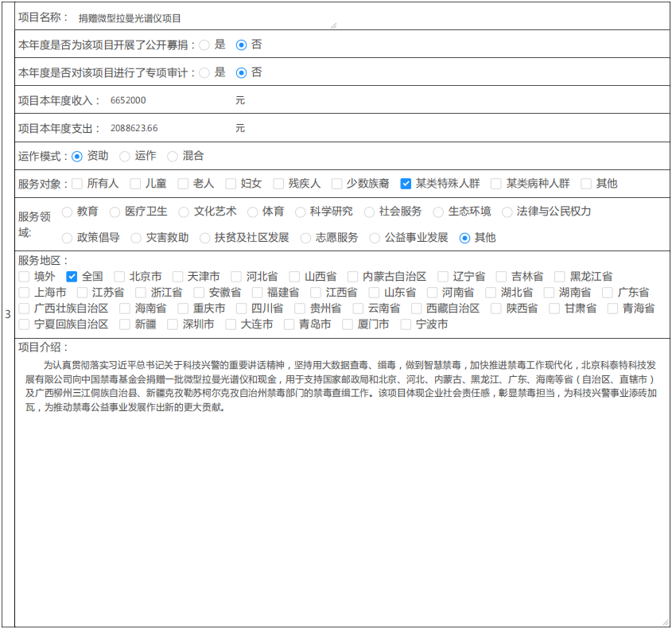Select 是 for public fundraising question

pyautogui.click(x=204, y=45)
